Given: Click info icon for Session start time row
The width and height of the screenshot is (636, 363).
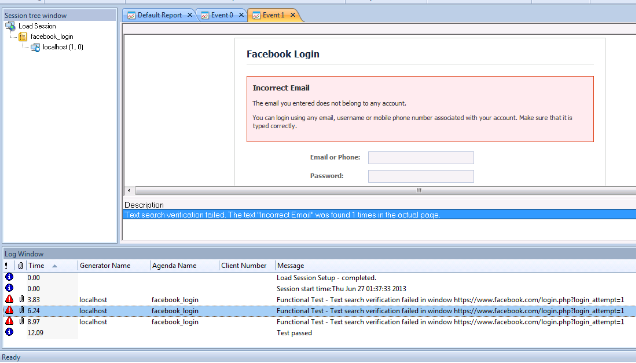Looking at the screenshot, I should [9, 288].
